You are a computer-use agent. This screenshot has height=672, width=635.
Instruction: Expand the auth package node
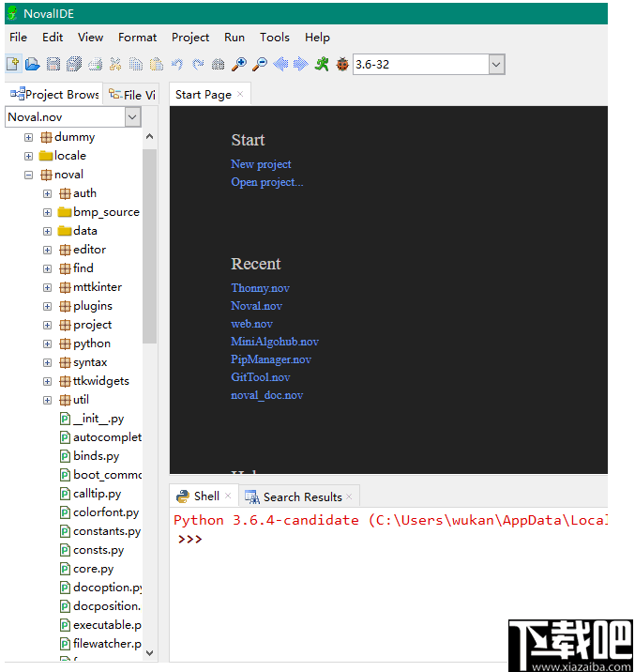pyautogui.click(x=47, y=193)
